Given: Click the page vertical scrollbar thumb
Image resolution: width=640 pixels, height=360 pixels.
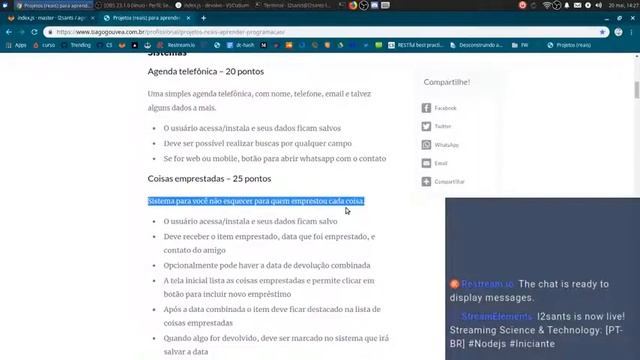Looking at the screenshot, I should [x=636, y=90].
